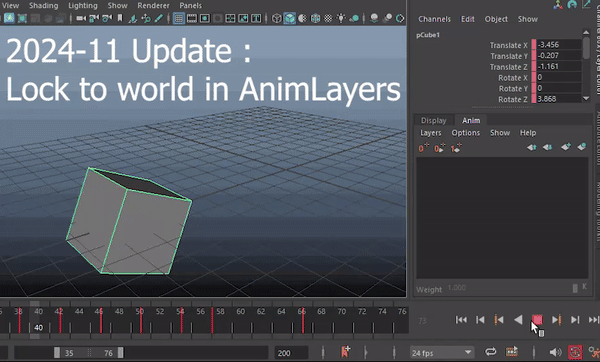
Task: Open the Panels menu in viewport
Action: point(190,5)
